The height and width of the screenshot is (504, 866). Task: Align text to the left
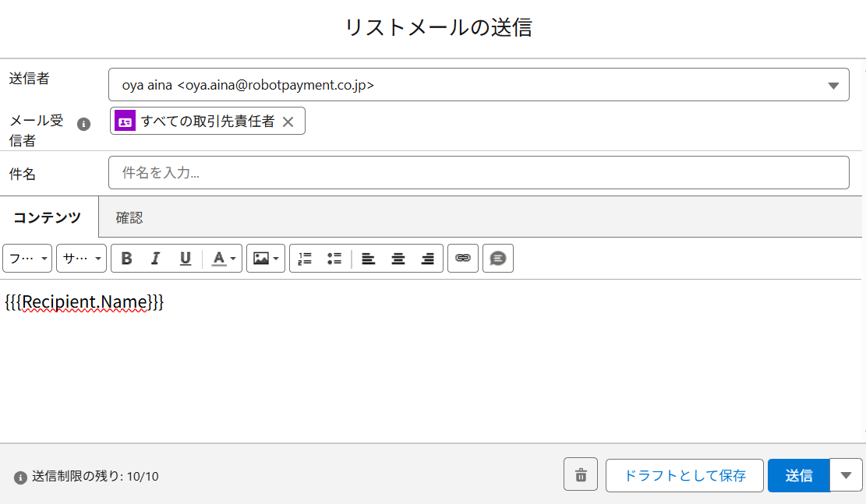point(369,259)
